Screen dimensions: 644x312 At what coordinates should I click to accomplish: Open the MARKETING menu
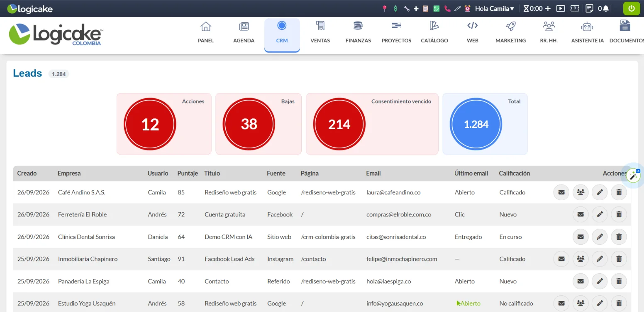511,32
